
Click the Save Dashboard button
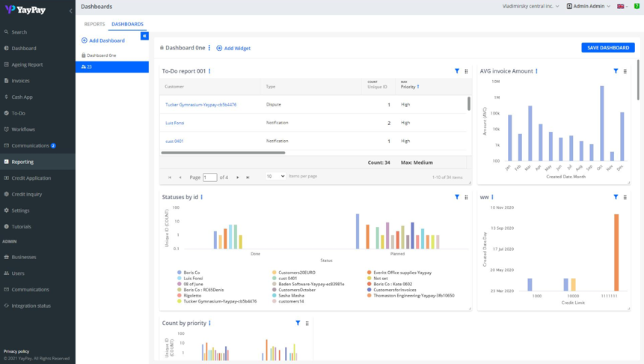(607, 47)
